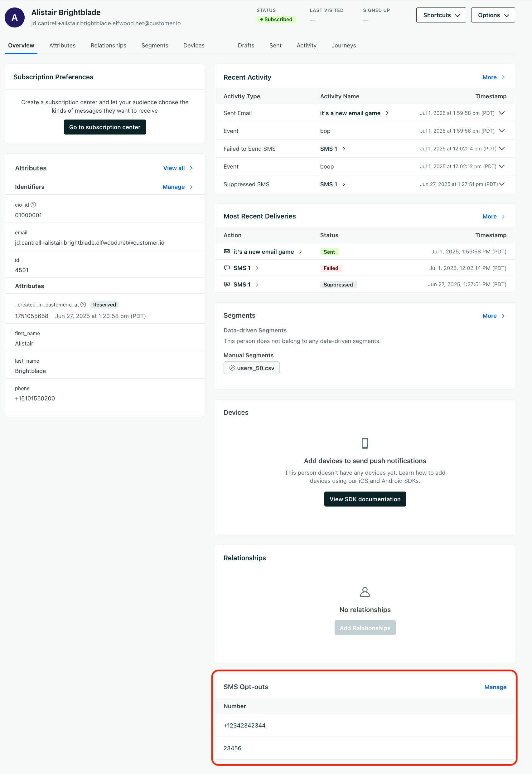Click the cio_id help question icon
This screenshot has height=774, width=532.
coord(33,205)
